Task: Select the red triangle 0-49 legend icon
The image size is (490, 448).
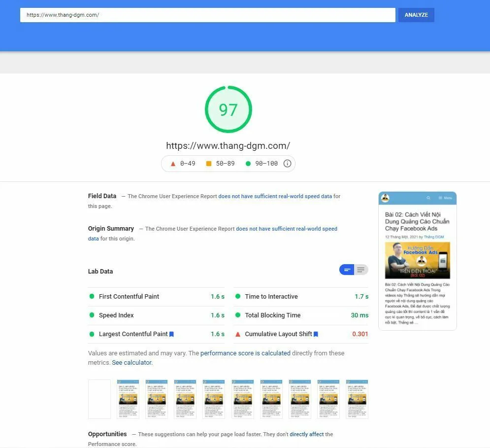Action: (173, 164)
